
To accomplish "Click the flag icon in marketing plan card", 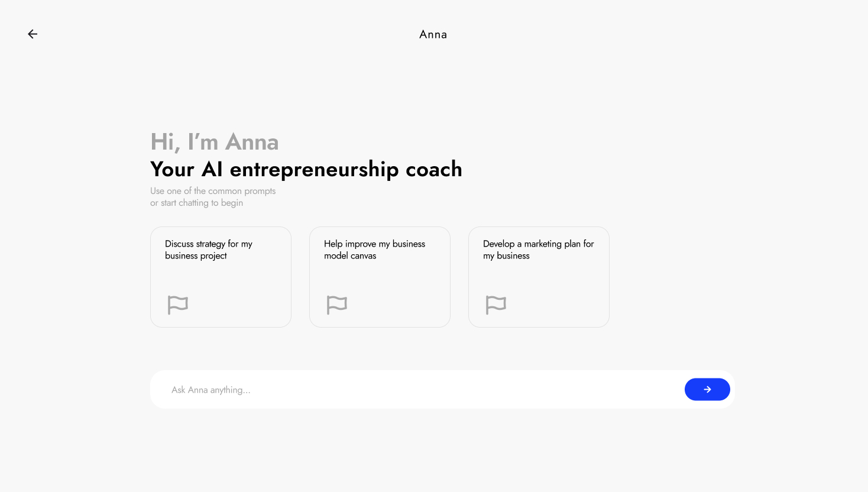I will click(495, 305).
